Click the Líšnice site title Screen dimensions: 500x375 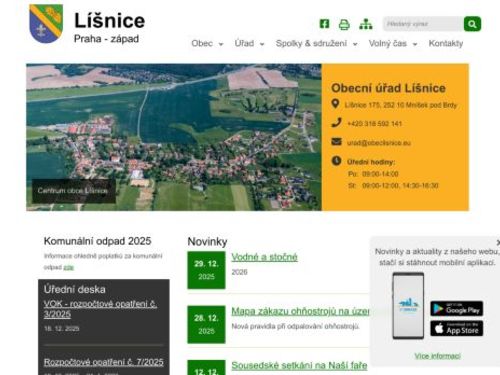click(109, 21)
